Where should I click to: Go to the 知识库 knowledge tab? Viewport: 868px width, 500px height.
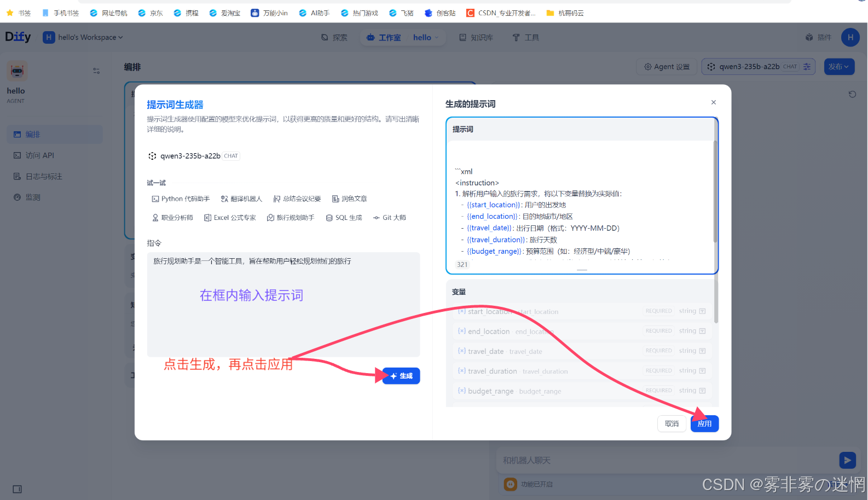click(x=476, y=37)
